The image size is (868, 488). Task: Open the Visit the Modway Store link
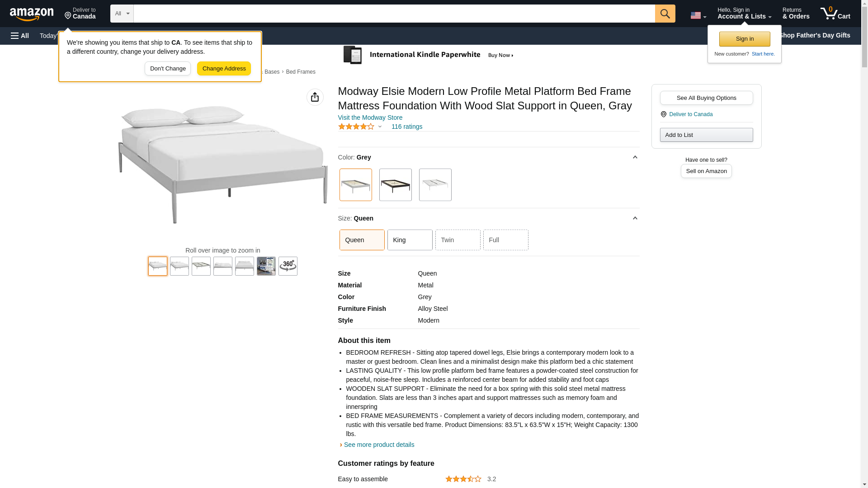click(370, 117)
